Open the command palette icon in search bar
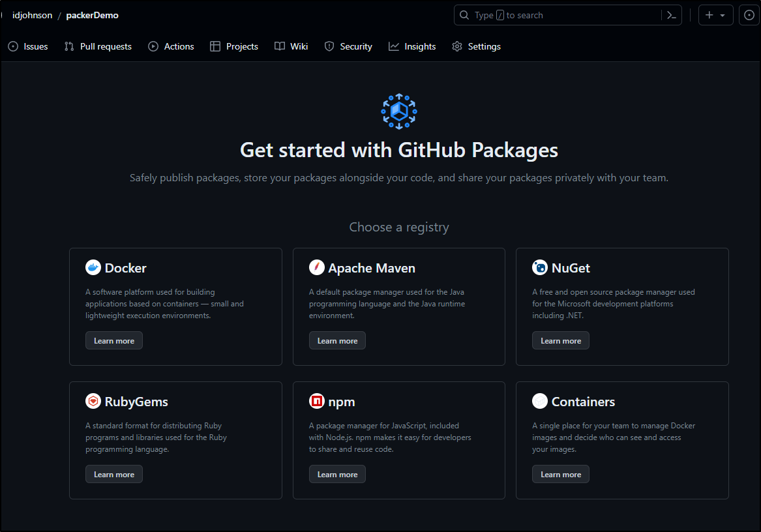 point(672,15)
